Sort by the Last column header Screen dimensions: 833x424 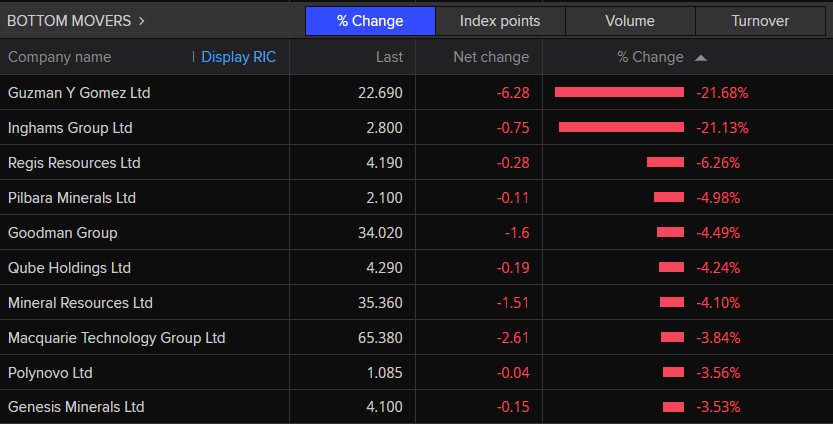tap(389, 57)
